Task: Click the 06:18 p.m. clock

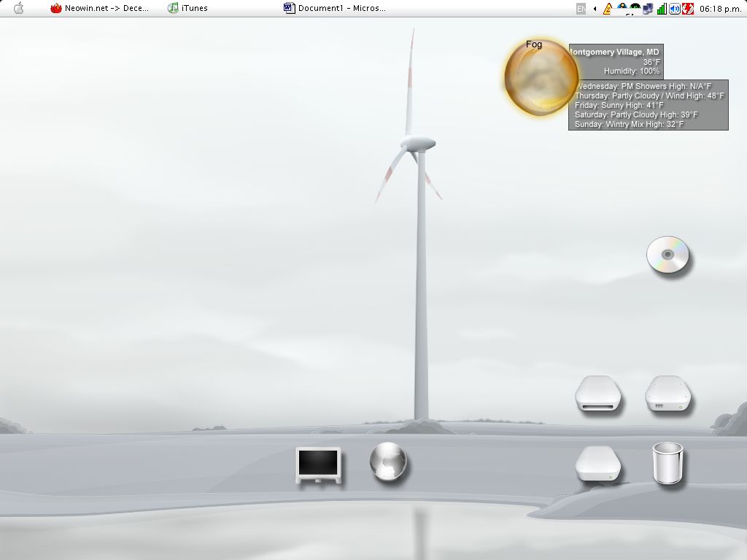Action: click(x=719, y=9)
